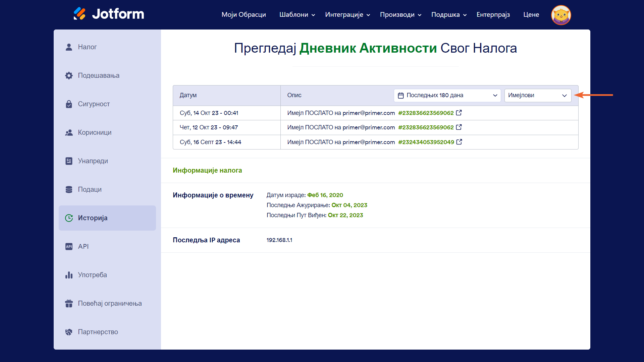Expand the Имејлови filter dropdown

tap(537, 96)
